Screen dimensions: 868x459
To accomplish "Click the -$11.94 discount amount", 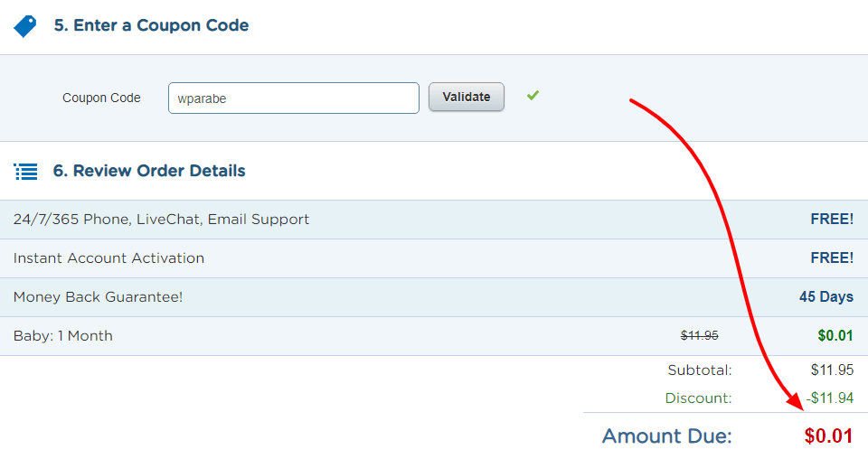I will click(x=829, y=398).
